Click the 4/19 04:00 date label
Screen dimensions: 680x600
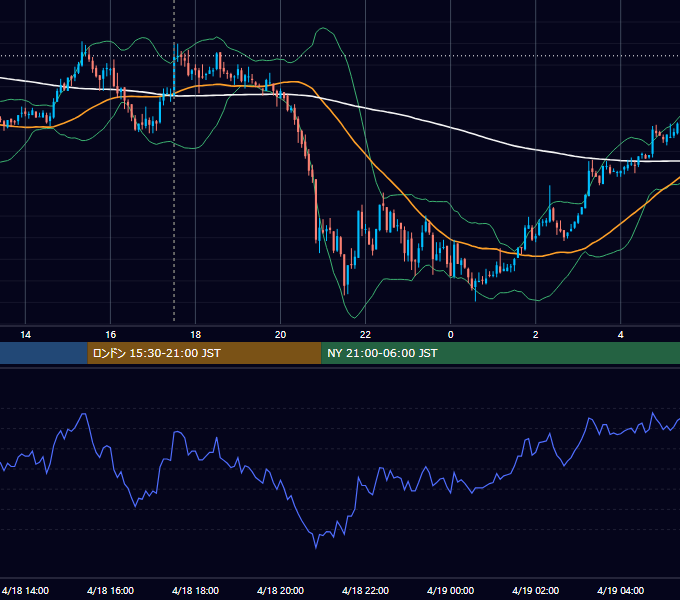point(620,590)
